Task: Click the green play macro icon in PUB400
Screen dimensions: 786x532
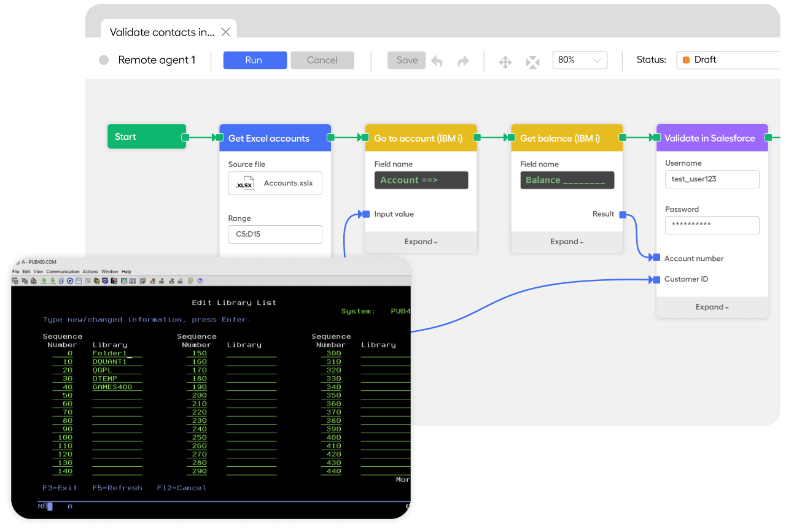Action: click(171, 281)
